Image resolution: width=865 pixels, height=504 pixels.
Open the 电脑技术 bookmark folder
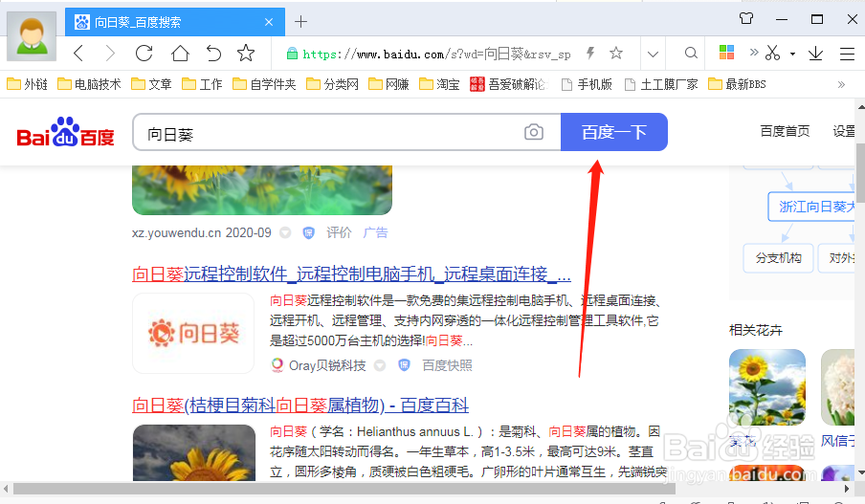click(x=89, y=84)
